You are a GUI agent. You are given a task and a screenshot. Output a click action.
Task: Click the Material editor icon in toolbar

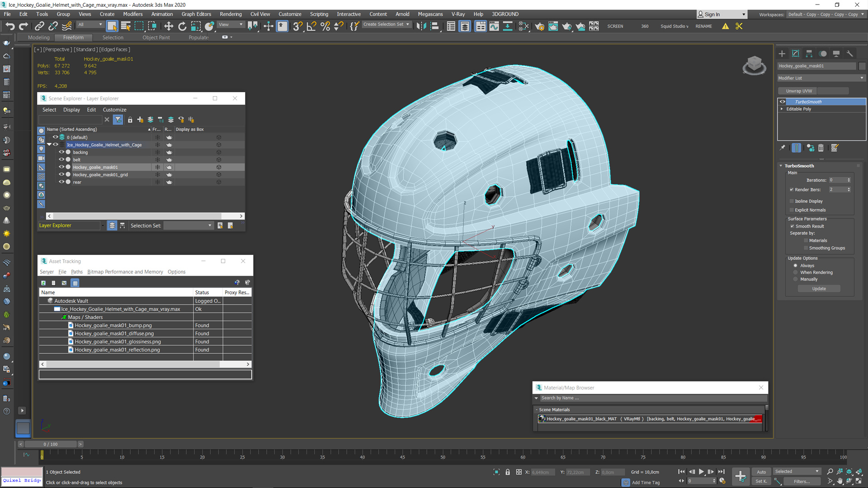pos(551,26)
